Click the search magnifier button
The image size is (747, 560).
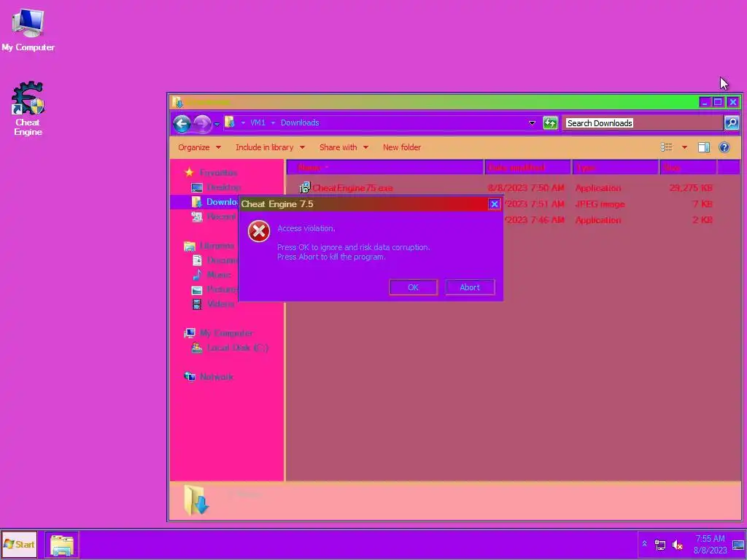click(x=732, y=122)
